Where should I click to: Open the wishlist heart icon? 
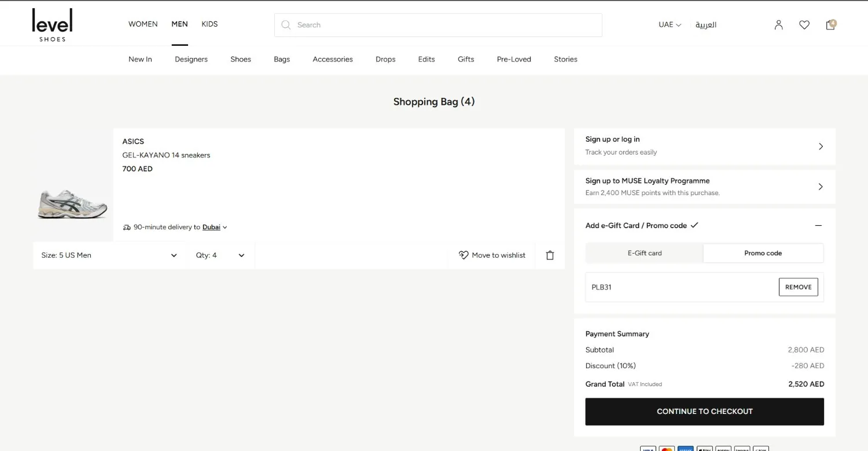point(804,25)
